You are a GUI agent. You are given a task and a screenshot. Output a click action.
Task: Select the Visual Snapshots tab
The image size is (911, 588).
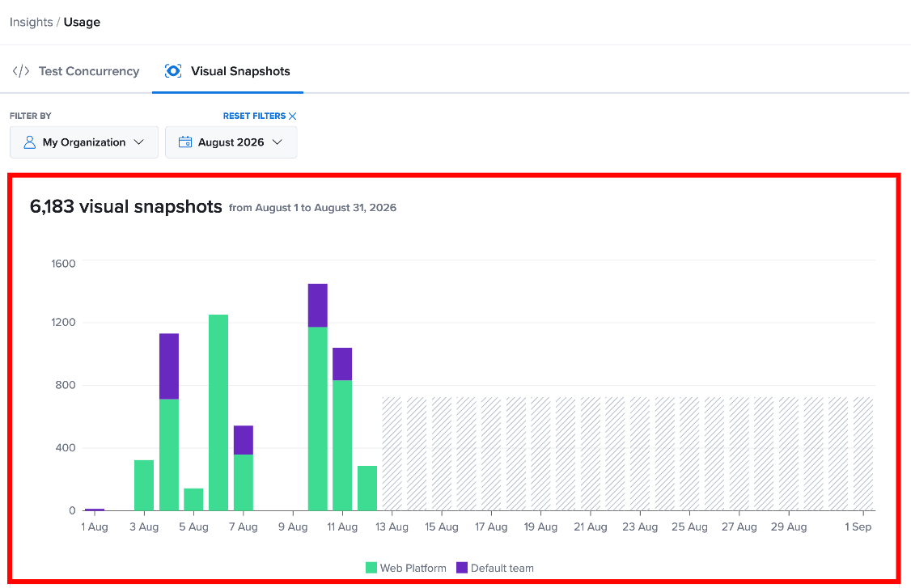pos(228,71)
